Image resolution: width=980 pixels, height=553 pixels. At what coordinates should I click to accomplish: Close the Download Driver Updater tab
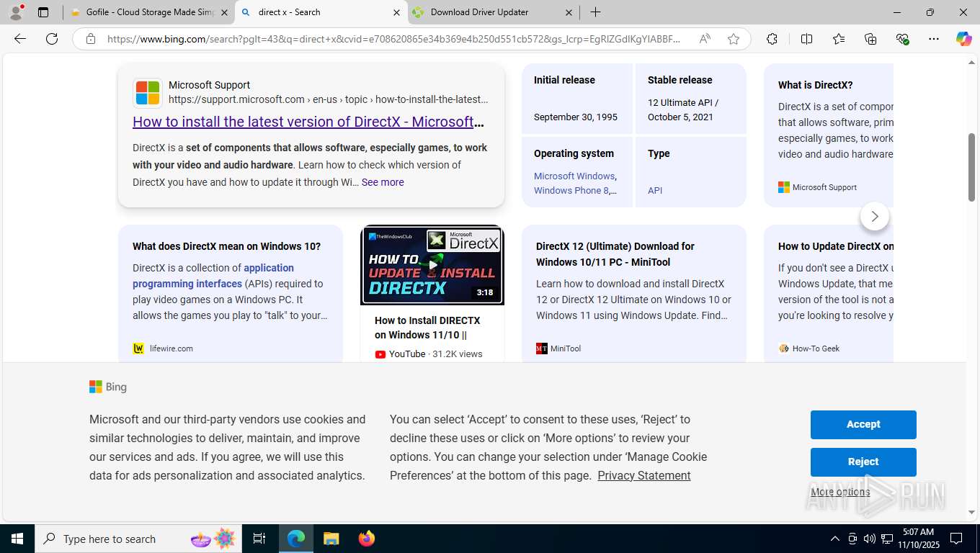569,12
